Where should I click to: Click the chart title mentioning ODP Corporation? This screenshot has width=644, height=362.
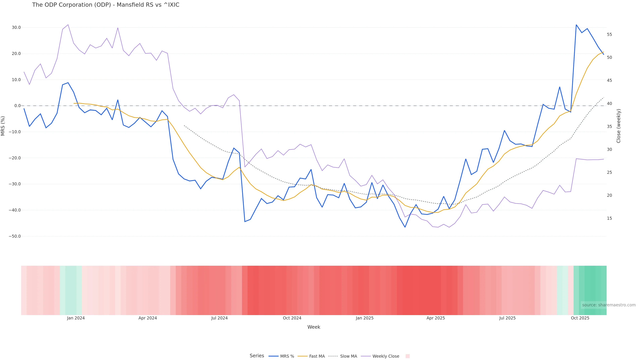point(106,5)
